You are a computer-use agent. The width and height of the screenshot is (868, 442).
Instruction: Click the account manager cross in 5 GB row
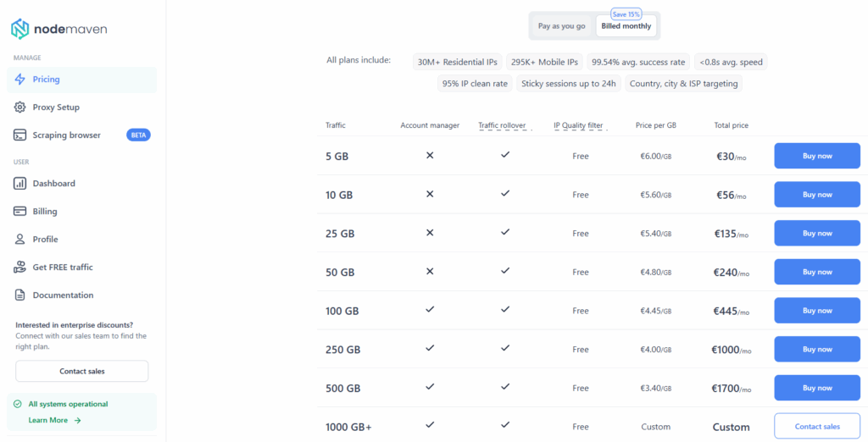tap(430, 156)
